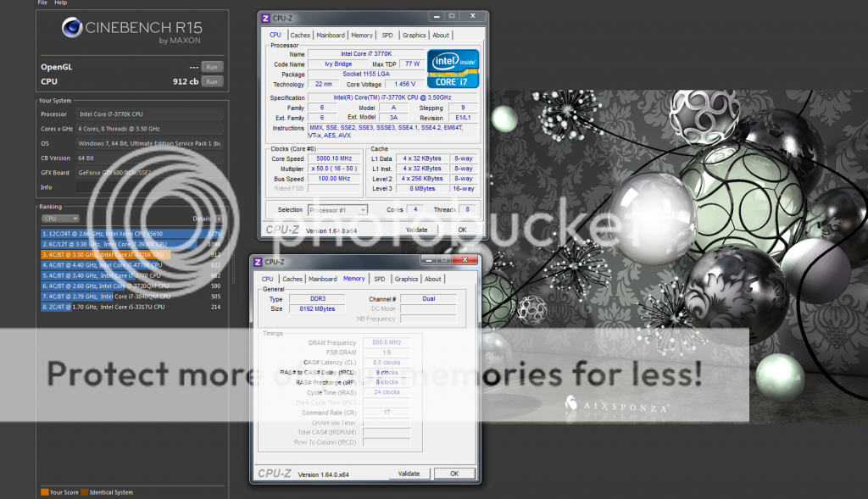This screenshot has height=499, width=868.
Task: Click the Command Rate 1T field
Action: coord(386,412)
